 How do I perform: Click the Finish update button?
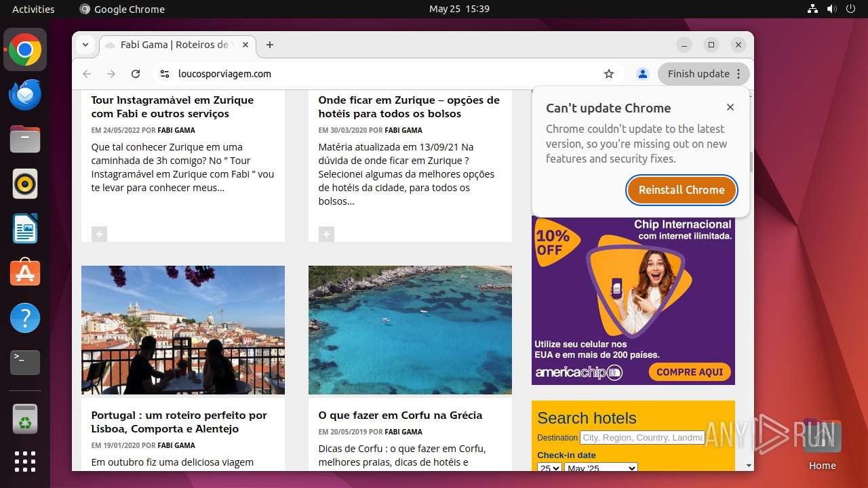pyautogui.click(x=704, y=74)
